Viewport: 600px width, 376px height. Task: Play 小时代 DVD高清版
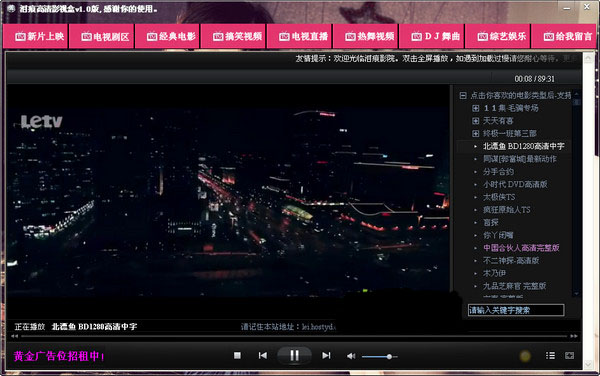tap(515, 184)
